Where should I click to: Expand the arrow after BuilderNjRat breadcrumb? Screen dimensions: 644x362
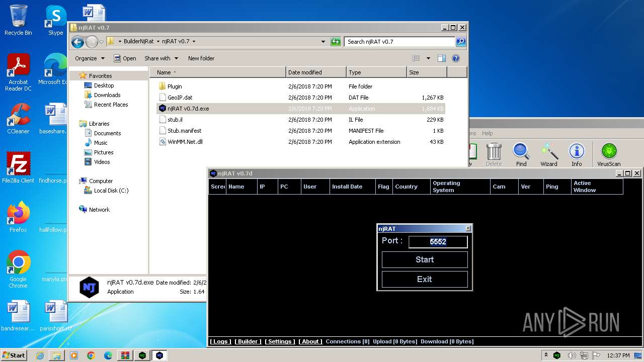[158, 42]
